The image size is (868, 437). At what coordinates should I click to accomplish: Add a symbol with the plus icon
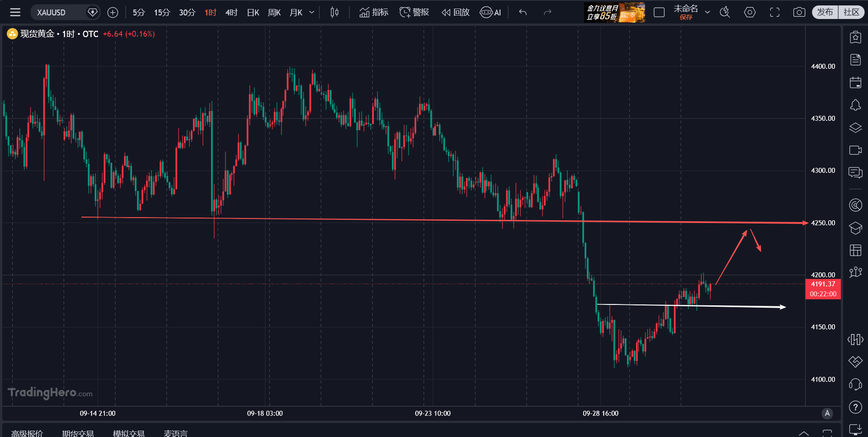[113, 12]
